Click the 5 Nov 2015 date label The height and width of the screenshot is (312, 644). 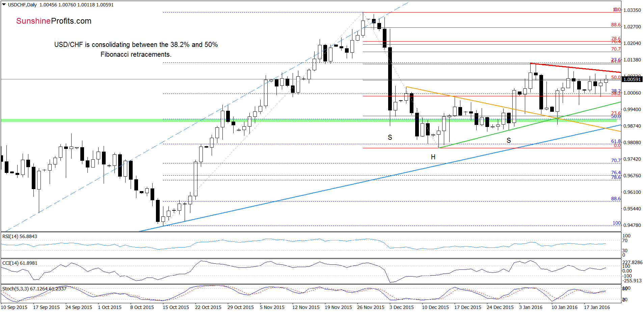click(x=272, y=307)
